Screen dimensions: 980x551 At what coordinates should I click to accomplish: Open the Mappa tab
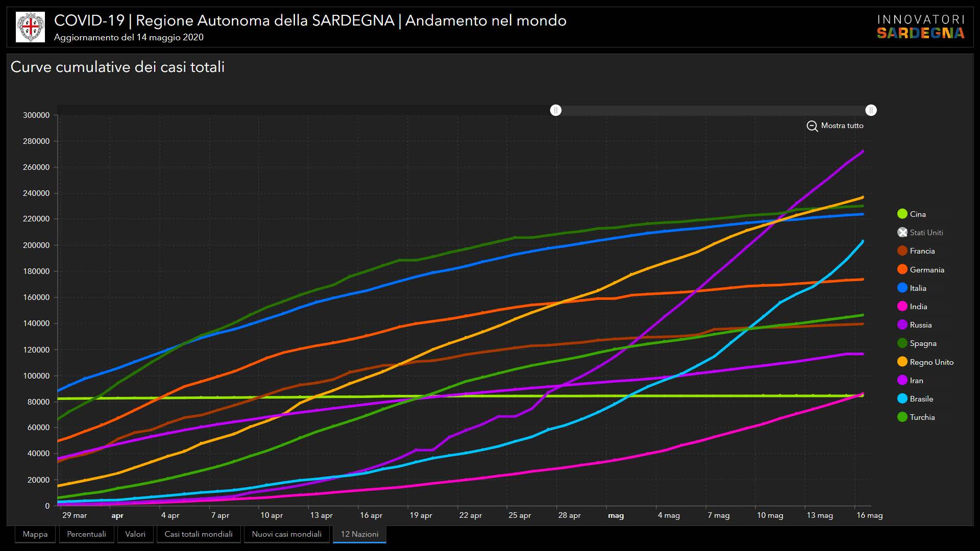(35, 534)
